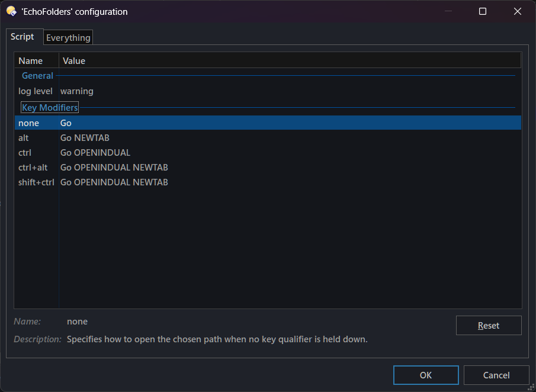This screenshot has width=536, height=392.
Task: Collapse the Key Modifiers group header
Action: pos(50,108)
